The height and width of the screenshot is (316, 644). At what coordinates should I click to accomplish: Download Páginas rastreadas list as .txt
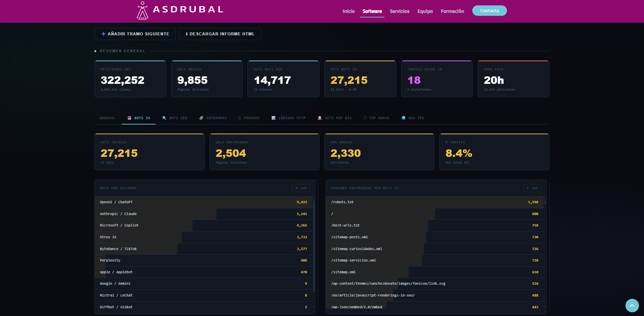click(532, 188)
